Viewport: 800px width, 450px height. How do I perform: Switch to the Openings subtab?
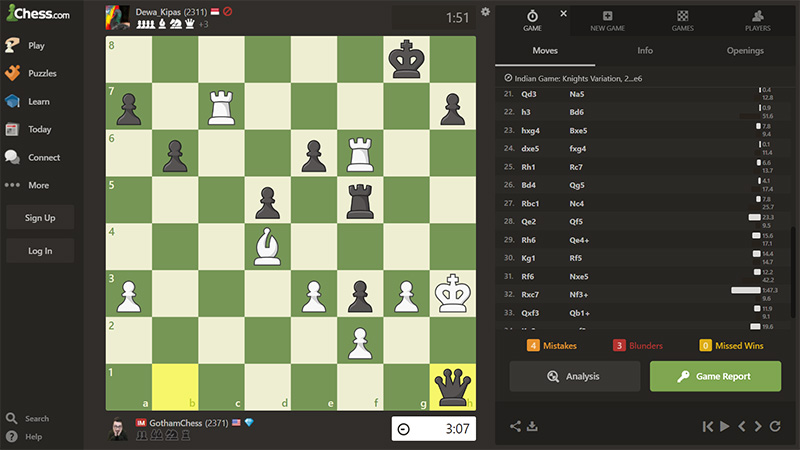(745, 51)
